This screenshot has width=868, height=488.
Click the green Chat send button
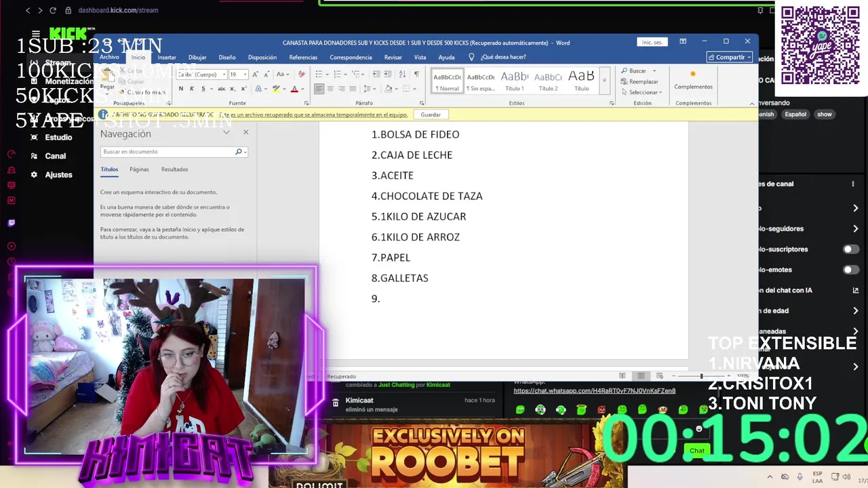697,451
